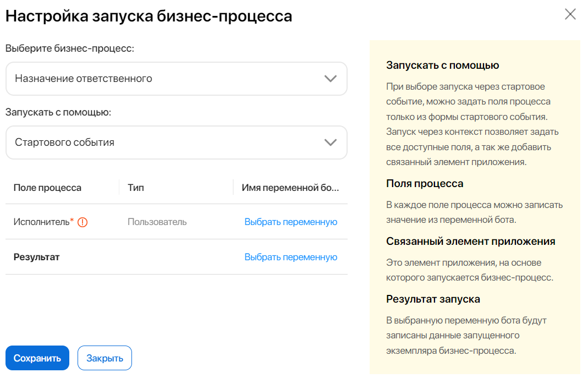Viewport: 588px width, 378px height.
Task: Choose variable for the Исполнитель field
Action: tap(290, 222)
